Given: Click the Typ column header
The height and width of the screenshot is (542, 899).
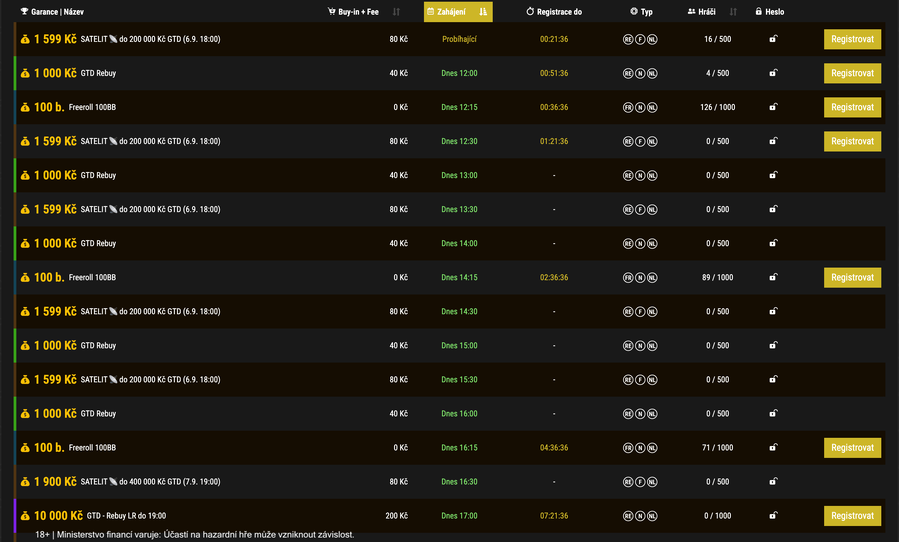Looking at the screenshot, I should (x=641, y=11).
